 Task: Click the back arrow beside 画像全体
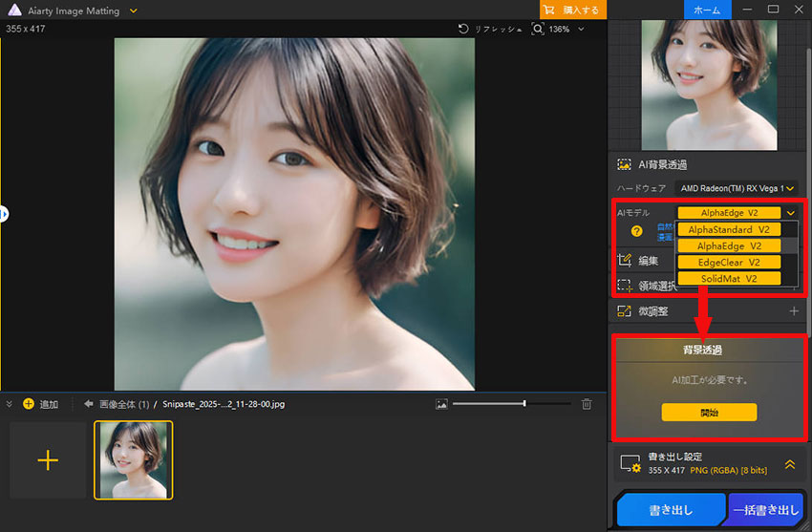coord(88,404)
